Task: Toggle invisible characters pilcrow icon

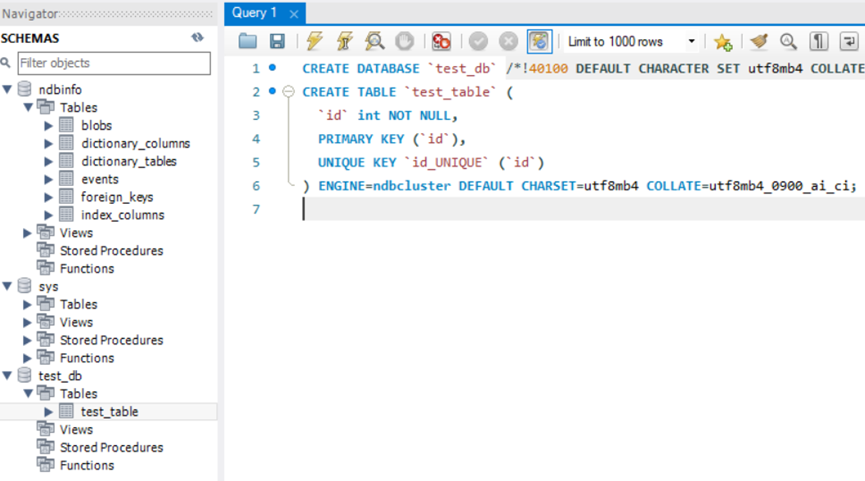Action: 819,41
